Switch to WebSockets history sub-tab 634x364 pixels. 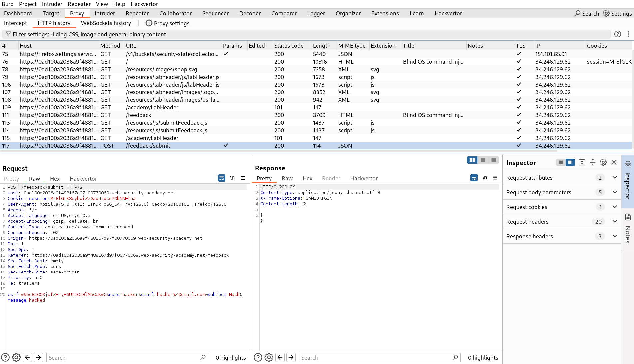[x=106, y=23]
